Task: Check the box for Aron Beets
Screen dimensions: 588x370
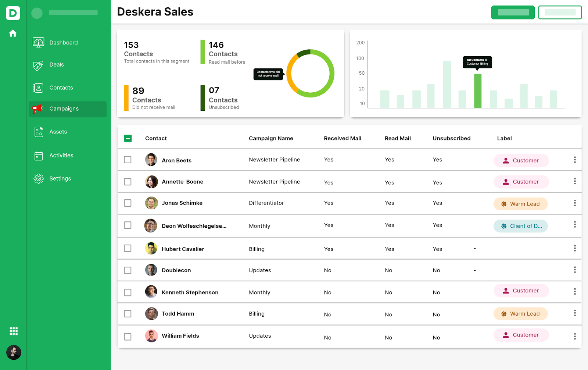Action: point(128,160)
